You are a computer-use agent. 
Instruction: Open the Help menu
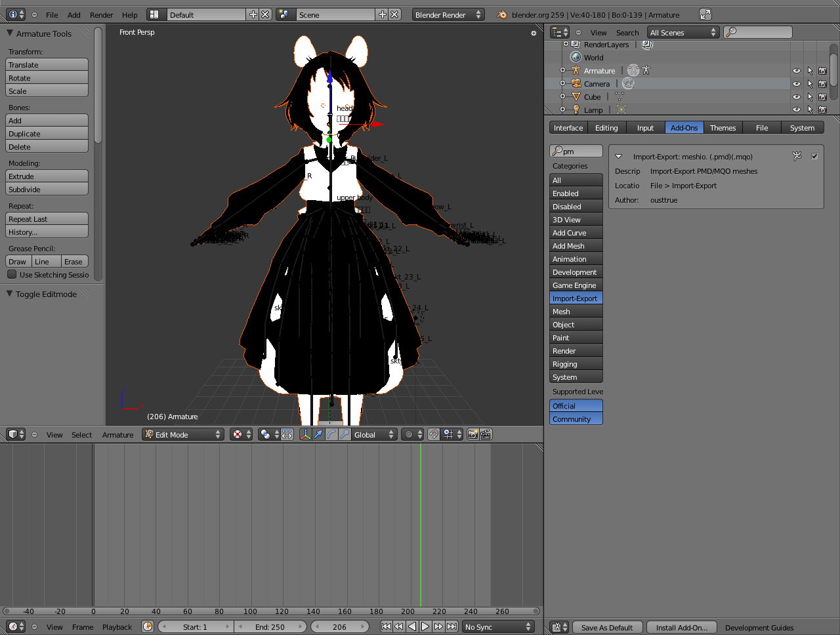pyautogui.click(x=130, y=14)
